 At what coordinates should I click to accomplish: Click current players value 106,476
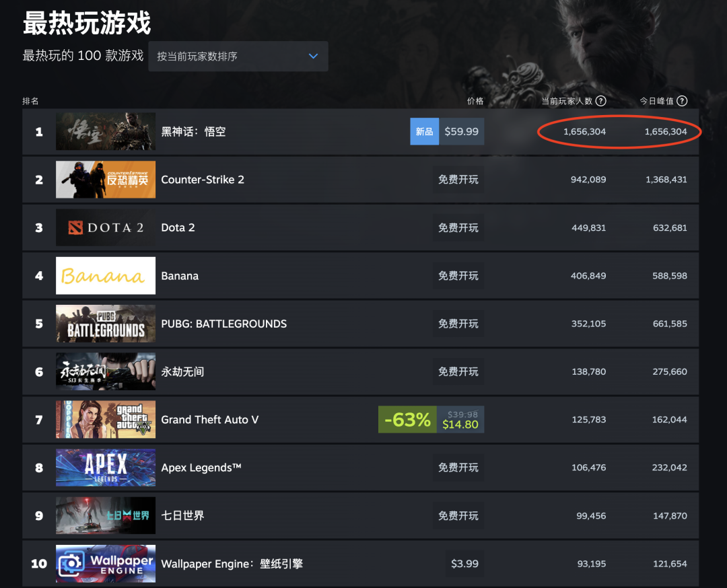[x=589, y=468]
